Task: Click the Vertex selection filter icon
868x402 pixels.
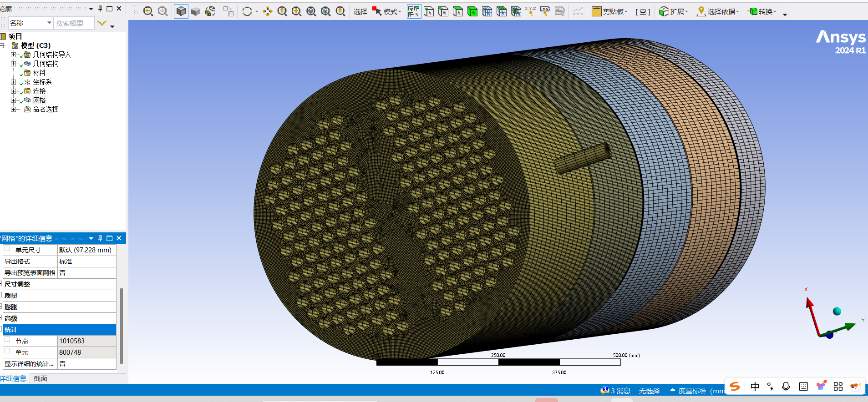Action: pos(429,11)
